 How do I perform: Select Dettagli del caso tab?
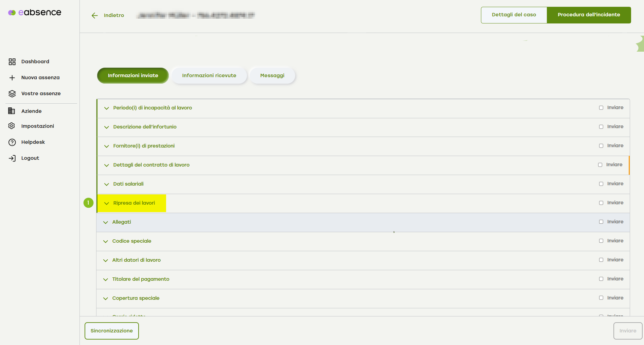coord(514,15)
